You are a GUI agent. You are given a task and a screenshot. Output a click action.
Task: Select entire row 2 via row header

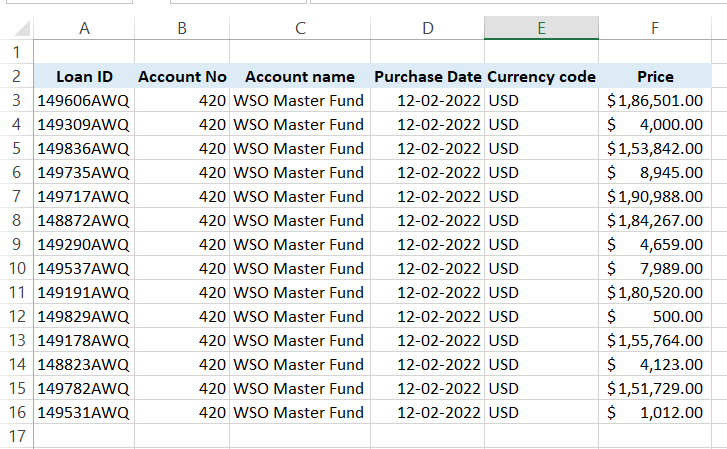[x=16, y=76]
